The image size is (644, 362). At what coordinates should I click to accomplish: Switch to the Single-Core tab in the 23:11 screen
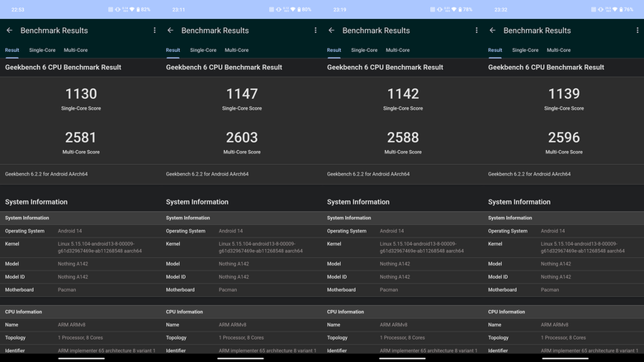click(203, 50)
